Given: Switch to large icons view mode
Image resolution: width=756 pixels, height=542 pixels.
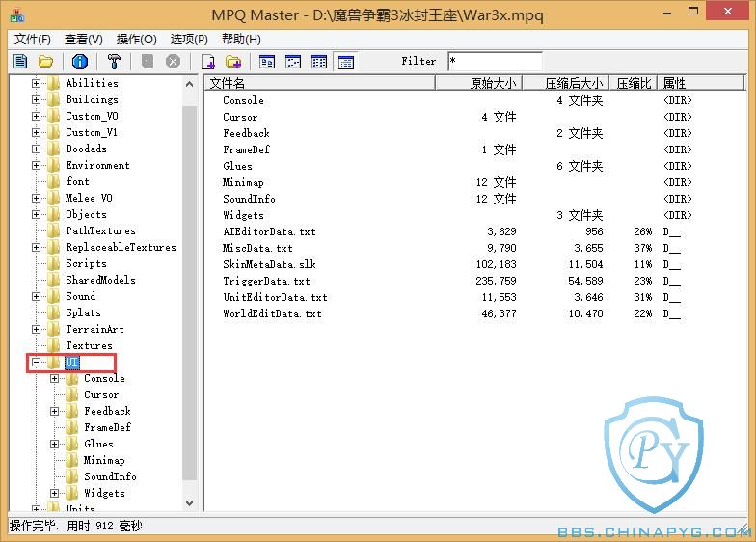Looking at the screenshot, I should 267,62.
